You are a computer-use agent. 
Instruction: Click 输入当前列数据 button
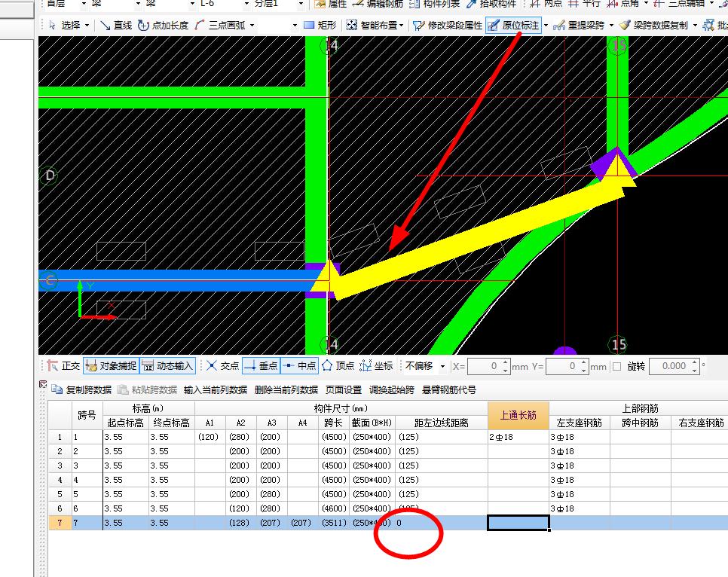click(216, 389)
